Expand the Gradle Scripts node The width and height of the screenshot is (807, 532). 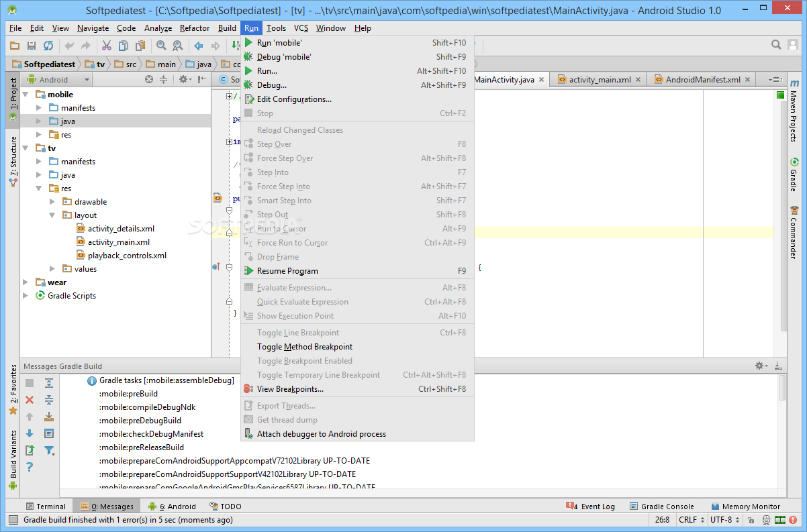26,296
